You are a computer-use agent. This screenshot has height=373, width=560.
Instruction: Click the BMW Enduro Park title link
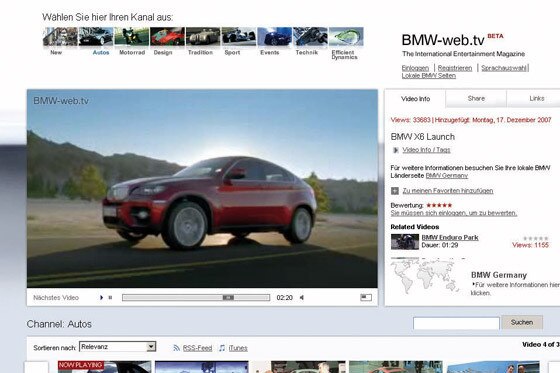click(450, 238)
